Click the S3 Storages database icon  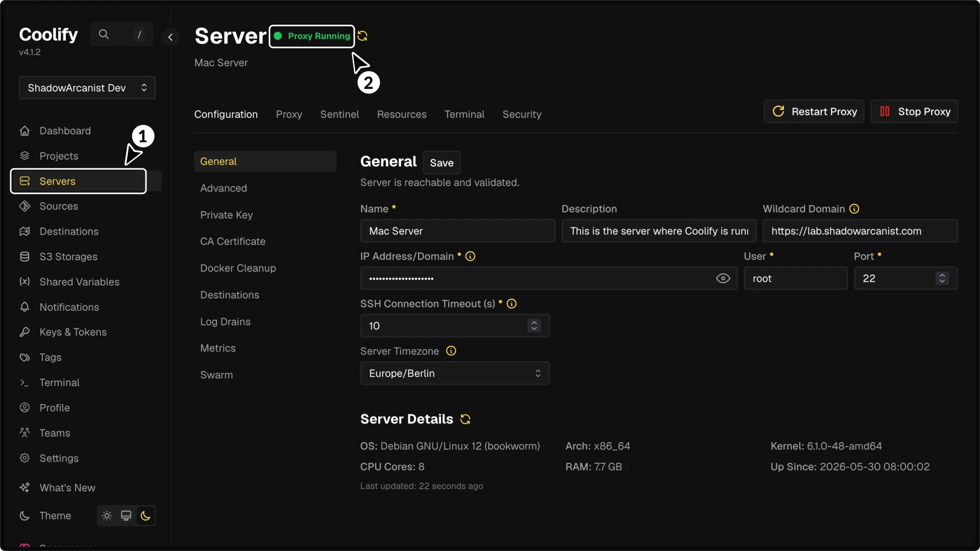point(24,257)
